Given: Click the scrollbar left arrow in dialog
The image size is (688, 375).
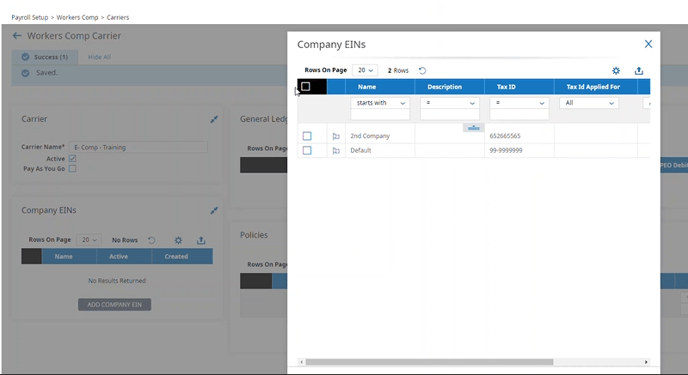Looking at the screenshot, I should click(301, 362).
